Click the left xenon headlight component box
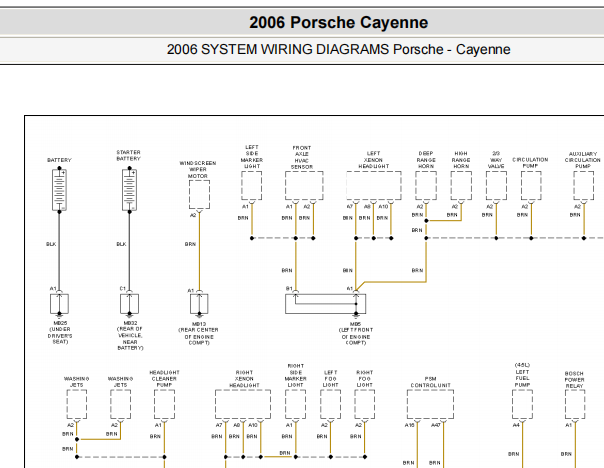The height and width of the screenshot is (468, 604). coord(374,186)
